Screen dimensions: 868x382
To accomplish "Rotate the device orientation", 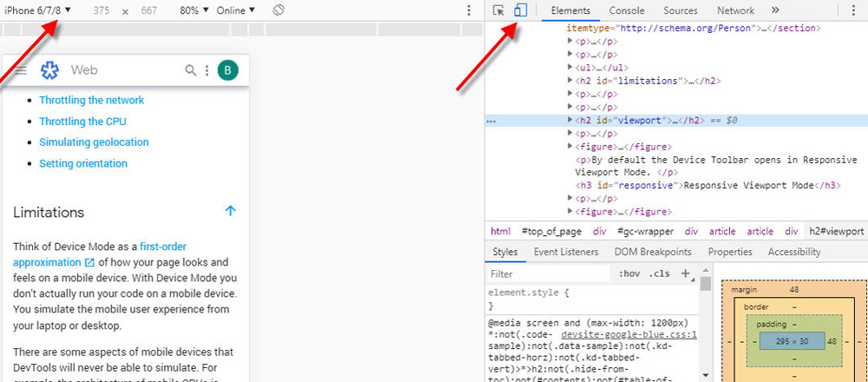I will click(x=279, y=10).
